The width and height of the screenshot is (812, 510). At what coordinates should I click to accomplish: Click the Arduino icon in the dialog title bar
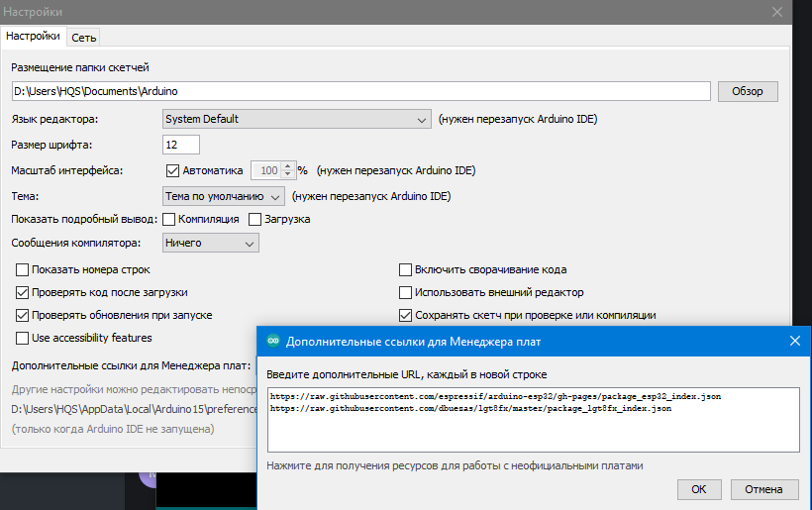pos(273,341)
